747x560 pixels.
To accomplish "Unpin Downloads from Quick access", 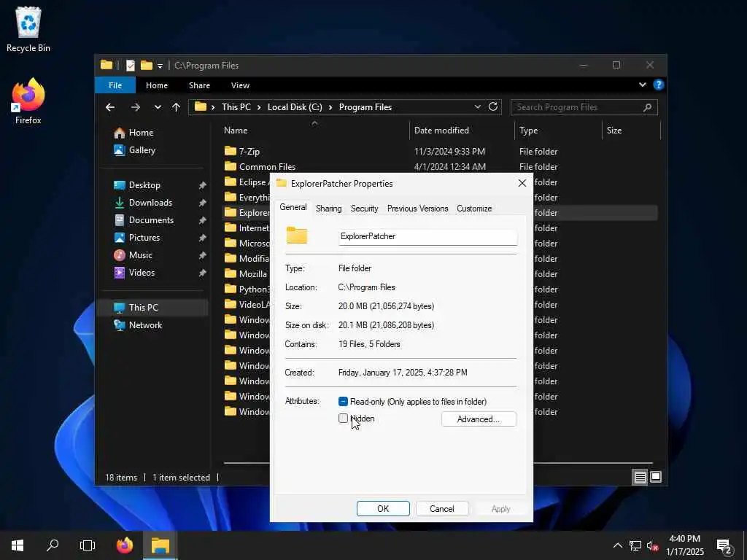I will pyautogui.click(x=203, y=203).
